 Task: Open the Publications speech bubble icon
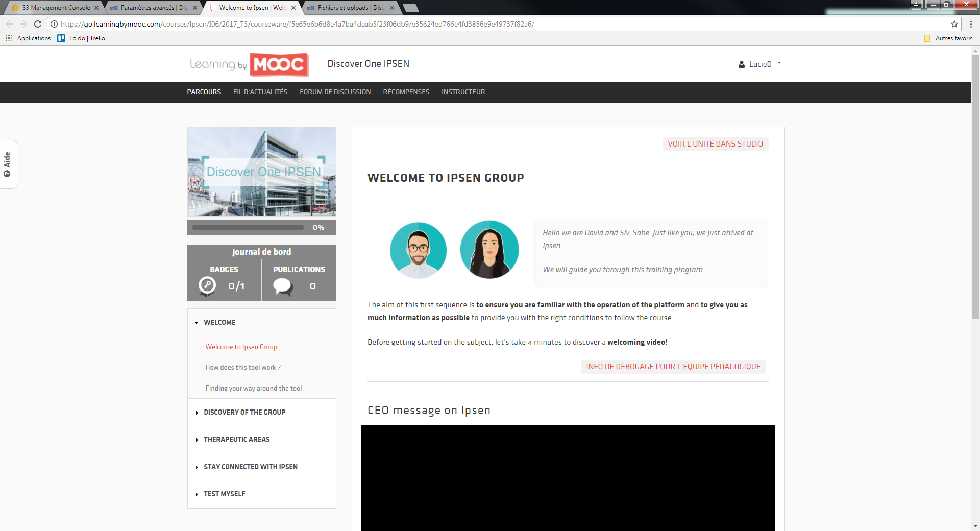coord(282,286)
